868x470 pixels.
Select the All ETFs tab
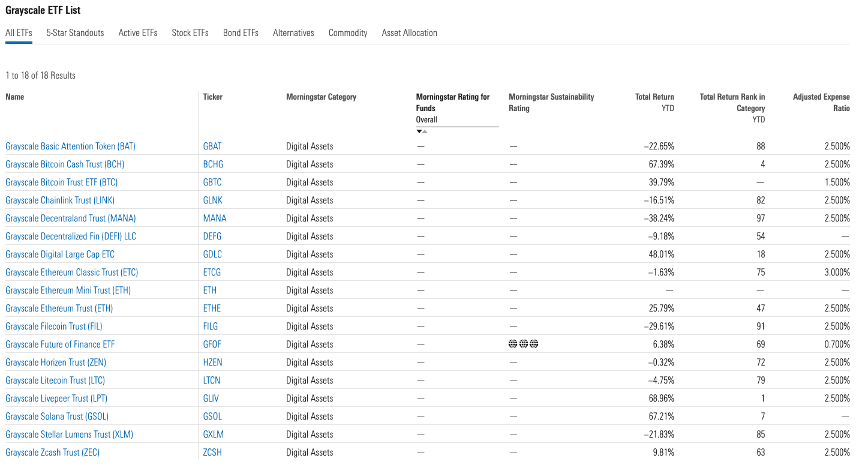(19, 33)
